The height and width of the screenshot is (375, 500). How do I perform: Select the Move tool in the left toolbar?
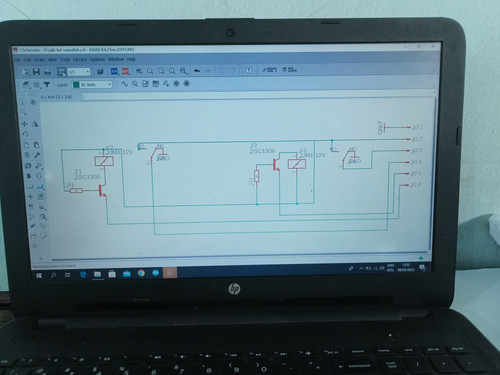24,124
